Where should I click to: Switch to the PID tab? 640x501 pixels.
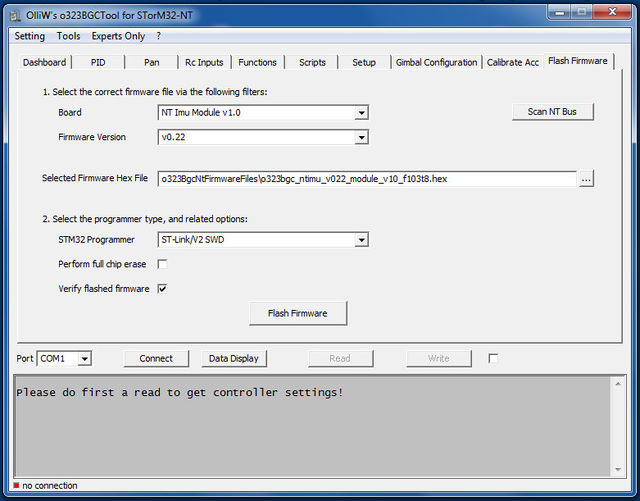coord(98,62)
